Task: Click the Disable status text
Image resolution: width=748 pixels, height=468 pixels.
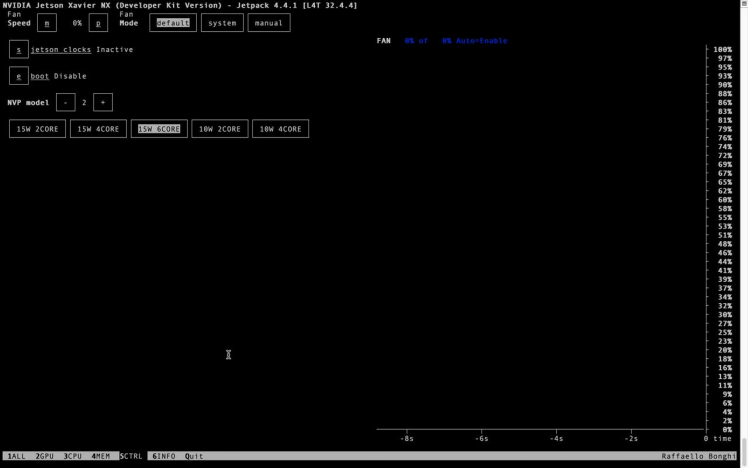Action: [x=70, y=76]
